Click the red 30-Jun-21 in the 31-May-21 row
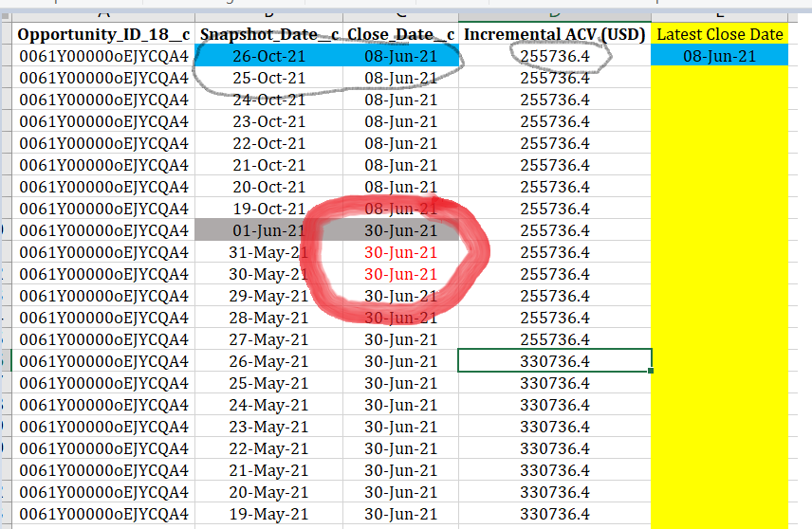This screenshot has width=812, height=529. (x=401, y=252)
